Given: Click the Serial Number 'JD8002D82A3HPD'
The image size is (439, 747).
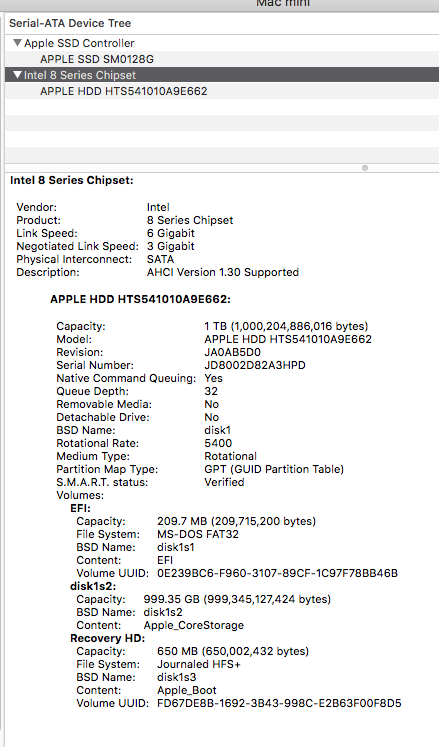Looking at the screenshot, I should click(255, 365).
